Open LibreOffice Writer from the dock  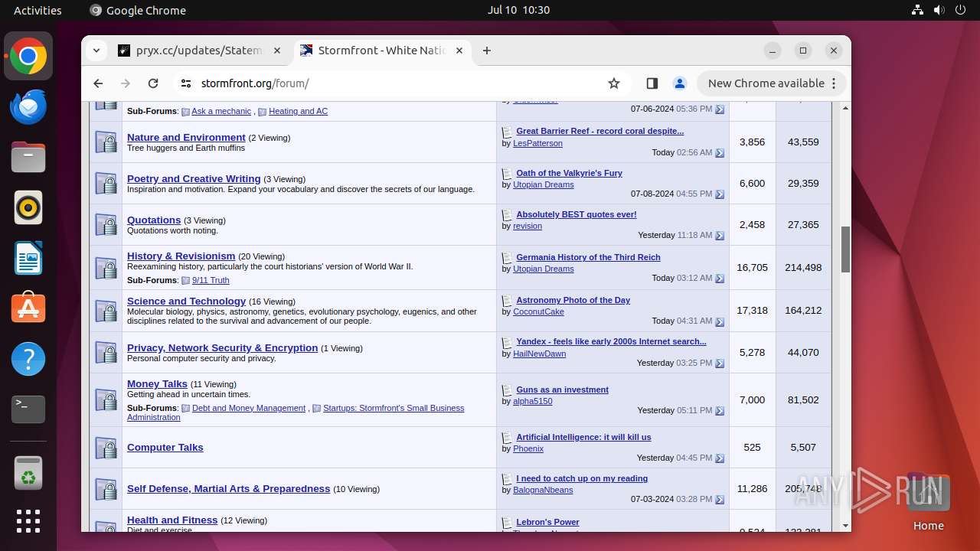point(28,258)
